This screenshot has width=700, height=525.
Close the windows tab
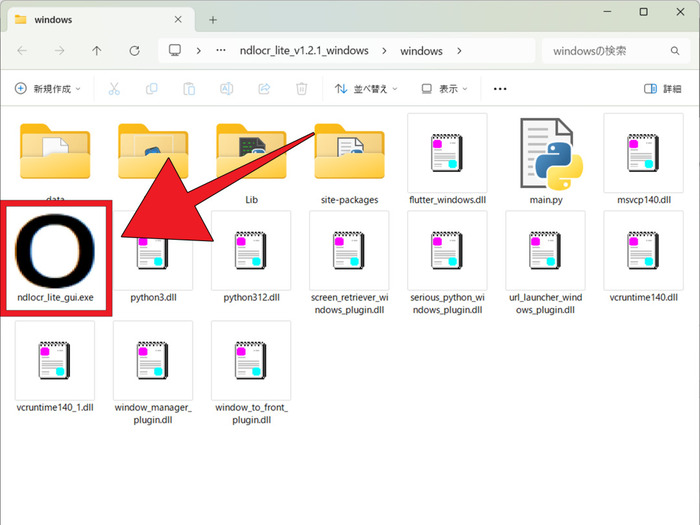(178, 20)
